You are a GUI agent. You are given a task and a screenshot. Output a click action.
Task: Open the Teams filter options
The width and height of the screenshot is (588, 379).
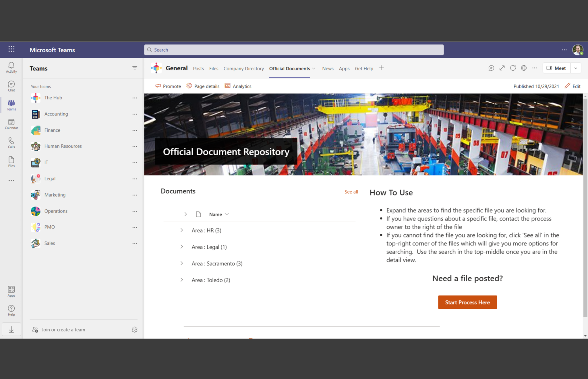(135, 68)
